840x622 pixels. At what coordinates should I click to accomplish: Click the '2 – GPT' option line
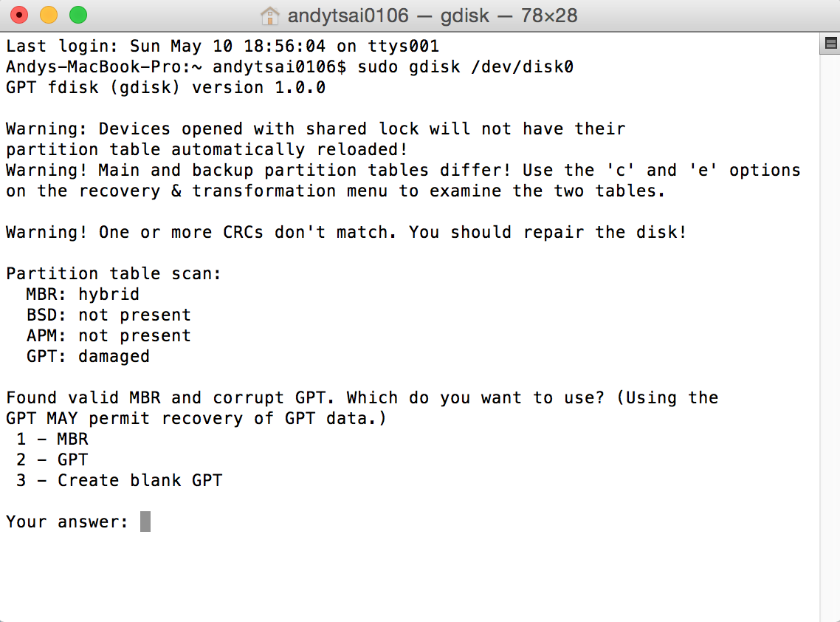[52, 459]
